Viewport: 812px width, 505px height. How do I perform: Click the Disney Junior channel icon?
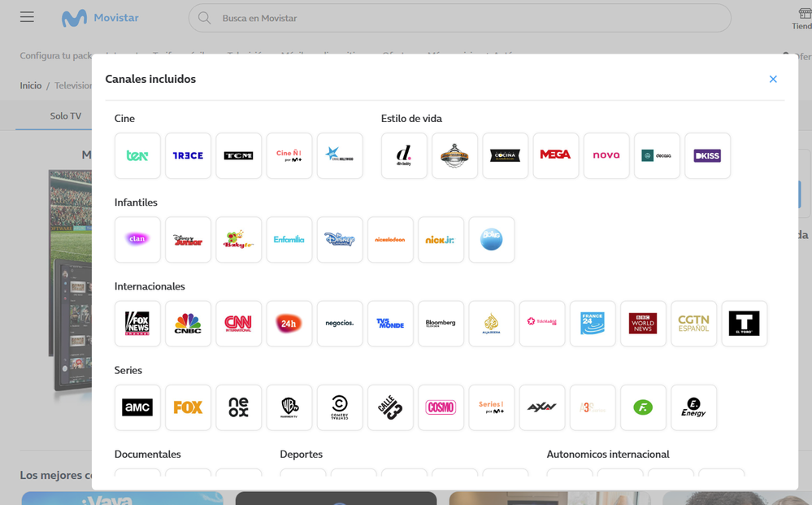click(188, 240)
